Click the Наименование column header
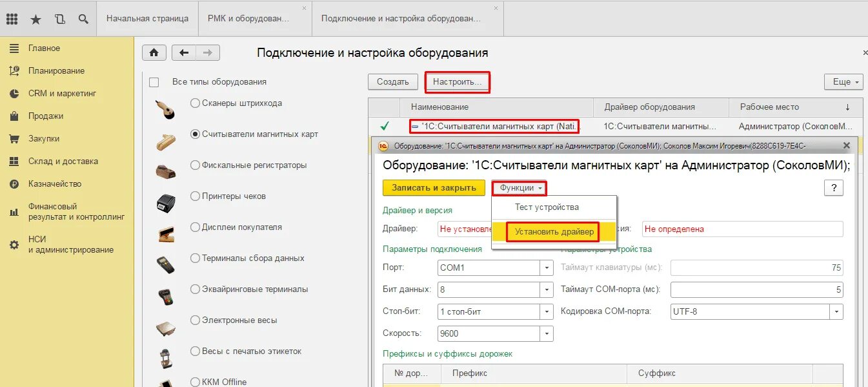This screenshot has height=387, width=868. [x=497, y=107]
